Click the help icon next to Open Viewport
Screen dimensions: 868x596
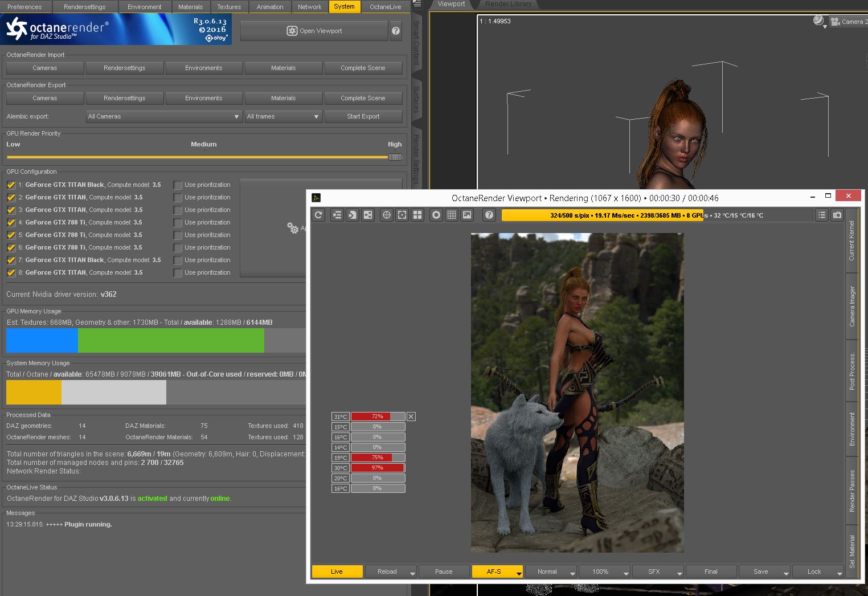point(396,31)
